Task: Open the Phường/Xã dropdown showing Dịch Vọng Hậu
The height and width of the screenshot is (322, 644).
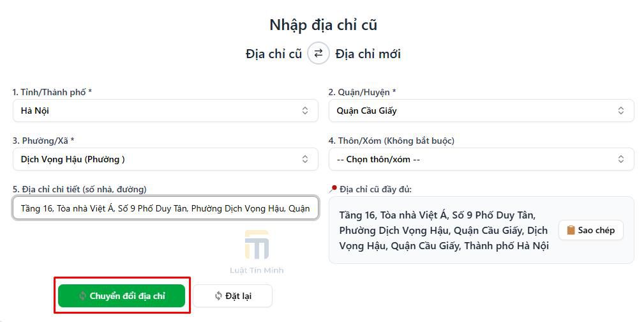Action: pos(165,159)
